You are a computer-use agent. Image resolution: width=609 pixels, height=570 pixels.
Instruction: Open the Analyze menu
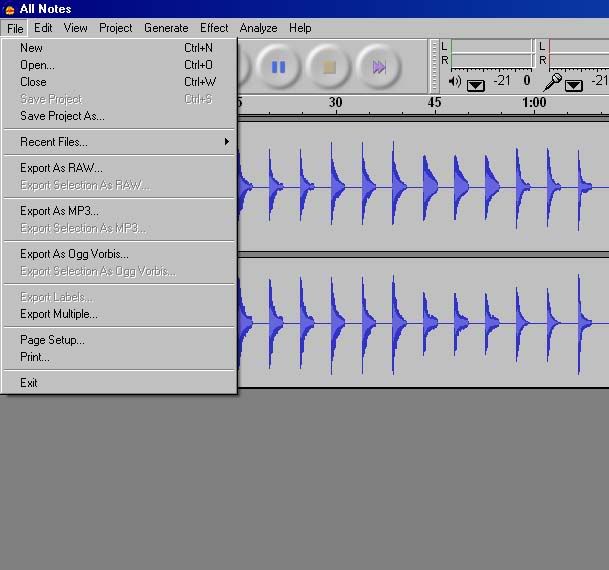tap(258, 28)
